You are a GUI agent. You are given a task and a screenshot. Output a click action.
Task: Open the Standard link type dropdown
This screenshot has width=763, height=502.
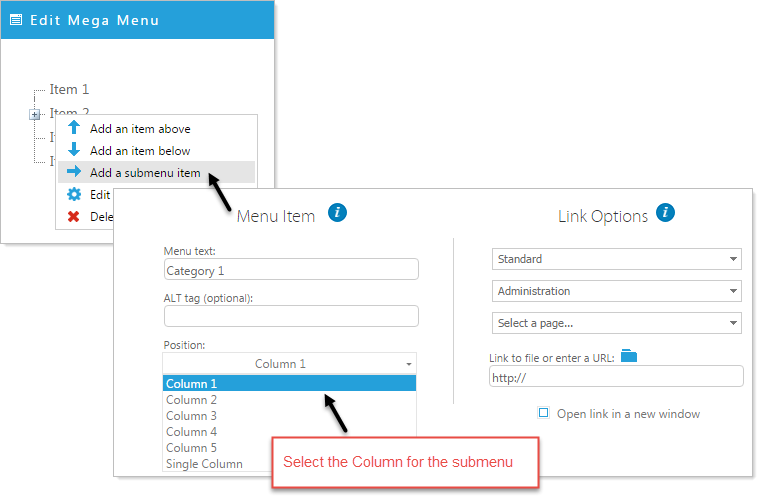coord(617,259)
